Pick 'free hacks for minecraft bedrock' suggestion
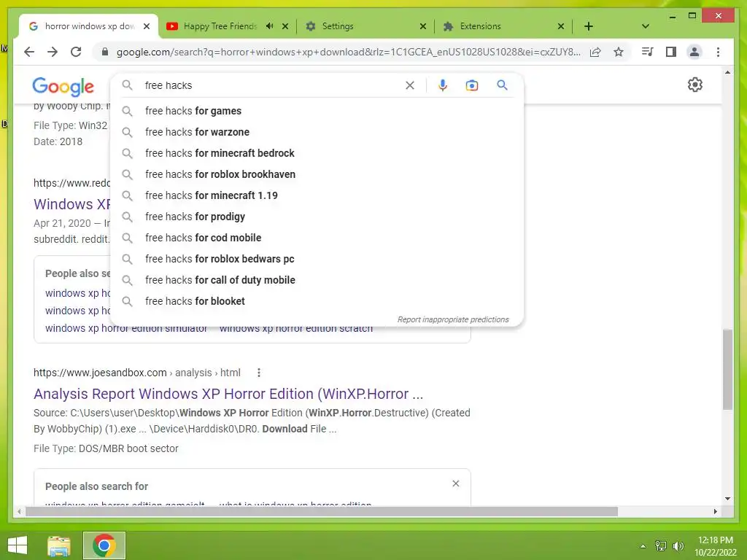Viewport: 747px width, 560px height. (x=317, y=153)
